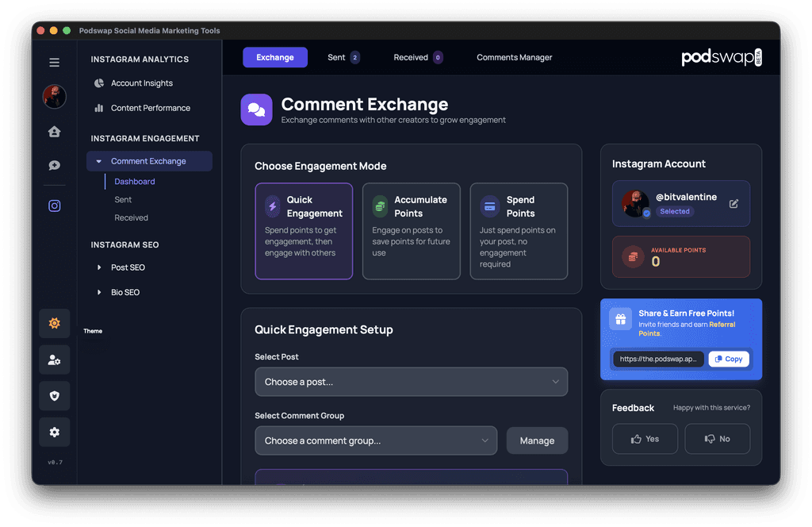Switch to the Sent tab

343,57
